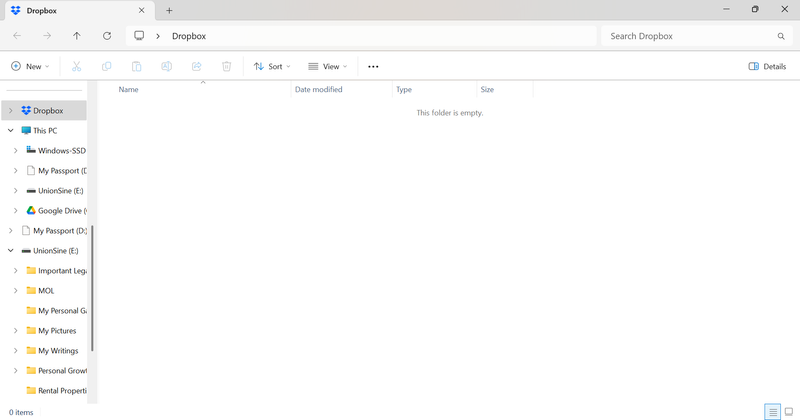Screen dimensions: 800x420
Task: Click Dropbox in the address bar
Action: point(189,36)
